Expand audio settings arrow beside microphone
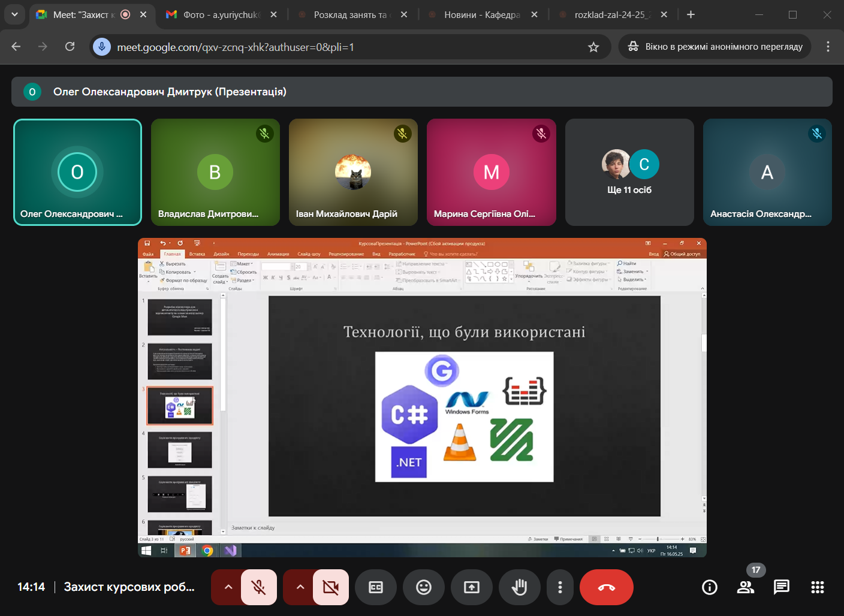 pyautogui.click(x=228, y=587)
